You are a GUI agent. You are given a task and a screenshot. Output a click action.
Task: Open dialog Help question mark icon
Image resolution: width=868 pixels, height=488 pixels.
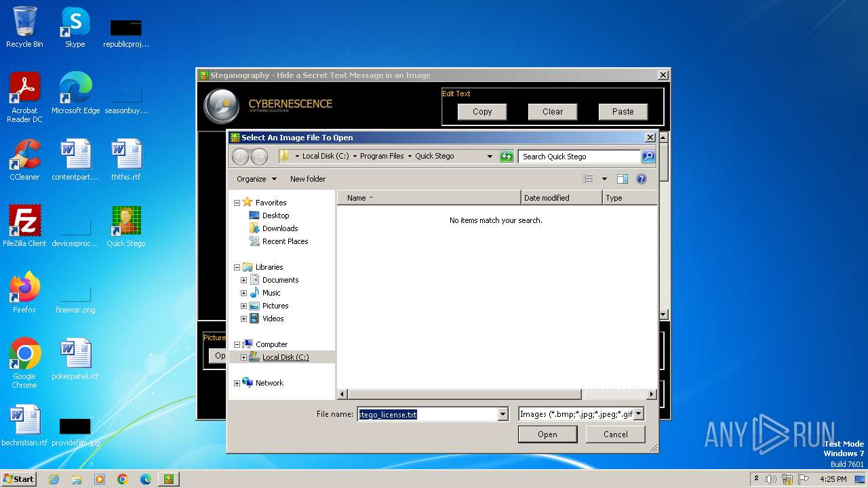(642, 179)
